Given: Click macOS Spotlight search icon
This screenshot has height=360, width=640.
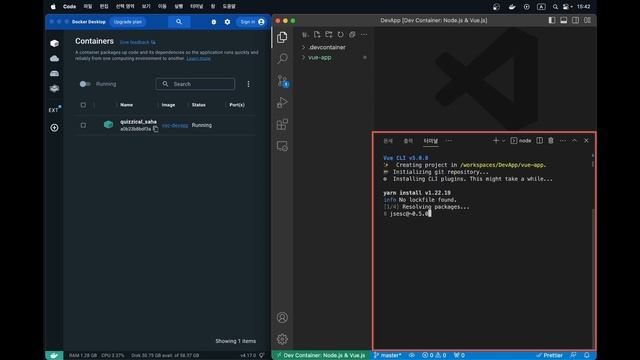Looking at the screenshot, I should click(x=555, y=7).
